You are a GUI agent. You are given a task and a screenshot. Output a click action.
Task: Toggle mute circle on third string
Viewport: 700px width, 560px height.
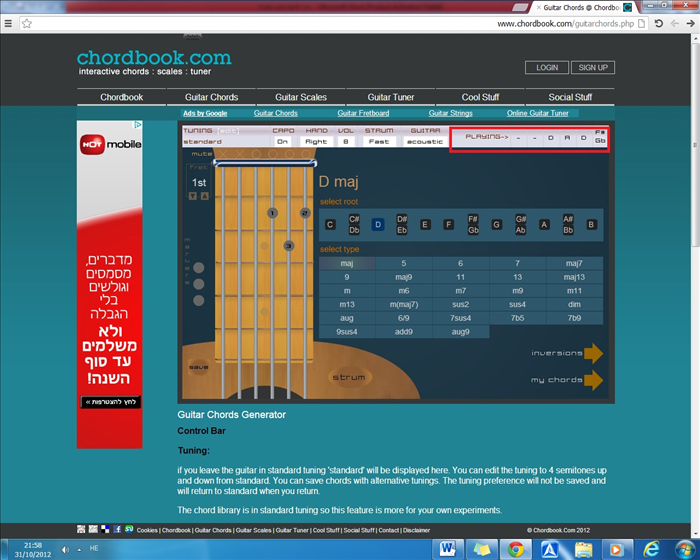pyautogui.click(x=256, y=154)
